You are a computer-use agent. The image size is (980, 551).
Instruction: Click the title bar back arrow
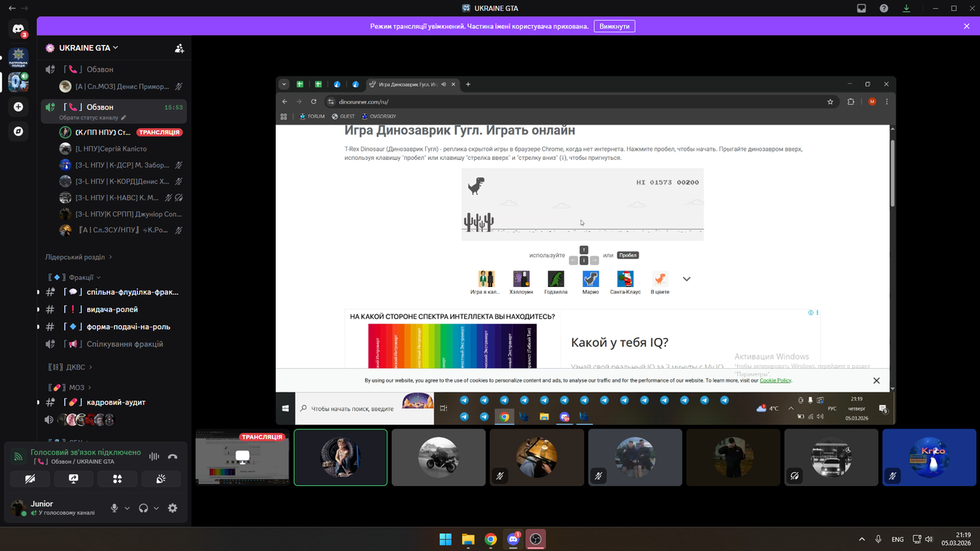pos(11,8)
